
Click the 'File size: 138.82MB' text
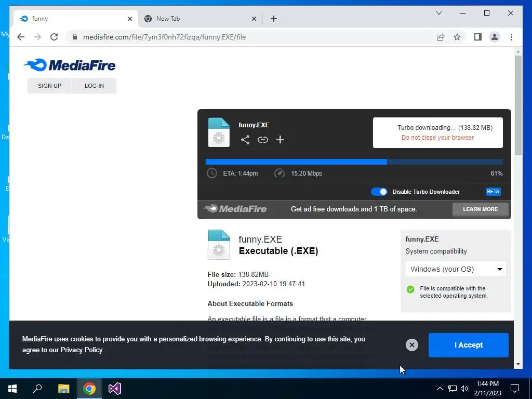pyautogui.click(x=238, y=274)
